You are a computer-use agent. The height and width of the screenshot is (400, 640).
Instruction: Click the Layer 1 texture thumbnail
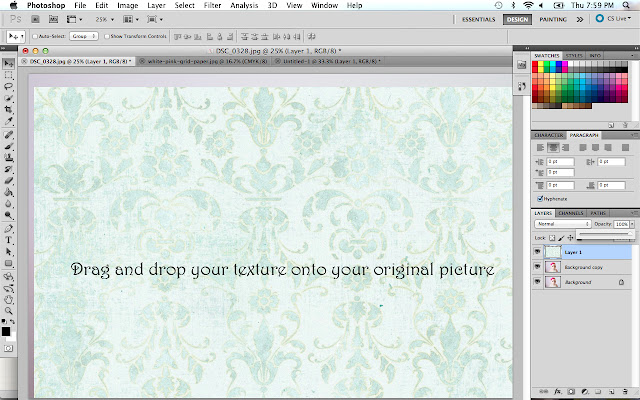[552, 252]
